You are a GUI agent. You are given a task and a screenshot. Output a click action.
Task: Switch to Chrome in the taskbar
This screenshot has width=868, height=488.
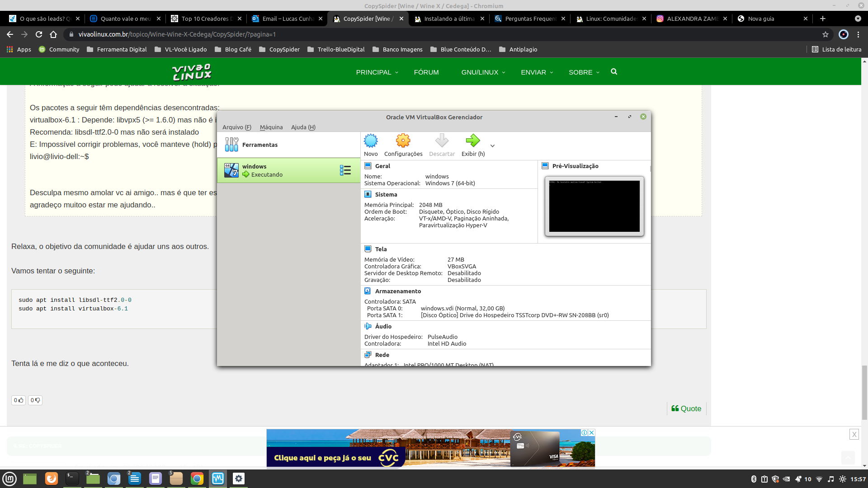197,479
